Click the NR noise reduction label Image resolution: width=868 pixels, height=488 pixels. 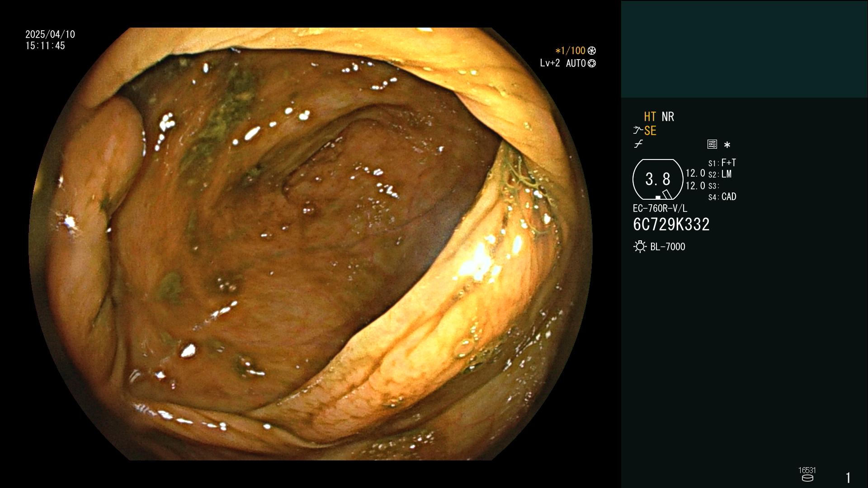pyautogui.click(x=668, y=117)
